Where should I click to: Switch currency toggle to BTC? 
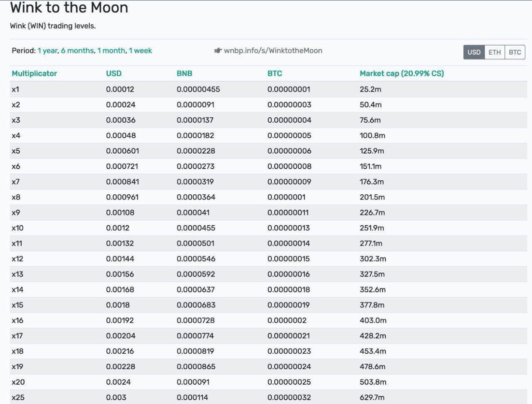pos(515,52)
